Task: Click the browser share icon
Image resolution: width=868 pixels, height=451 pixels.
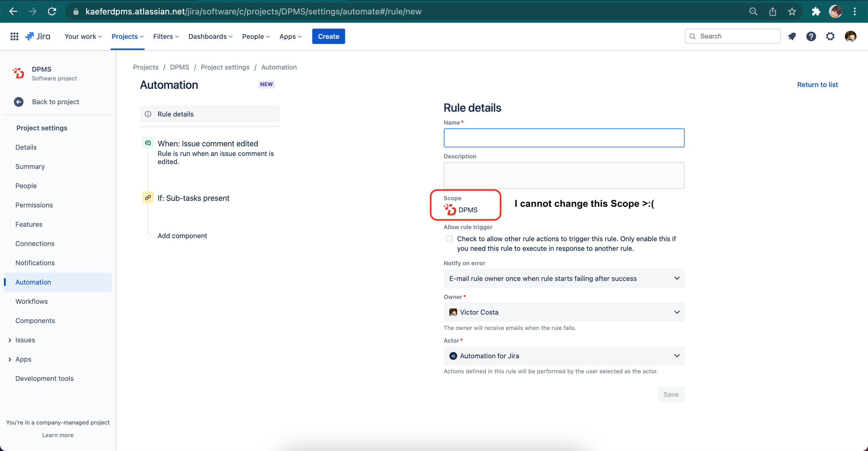Action: click(773, 11)
